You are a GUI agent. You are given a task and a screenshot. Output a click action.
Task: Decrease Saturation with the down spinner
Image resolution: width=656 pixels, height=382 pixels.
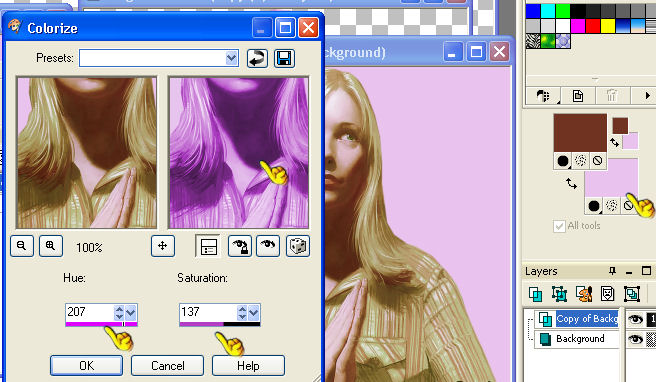242,316
